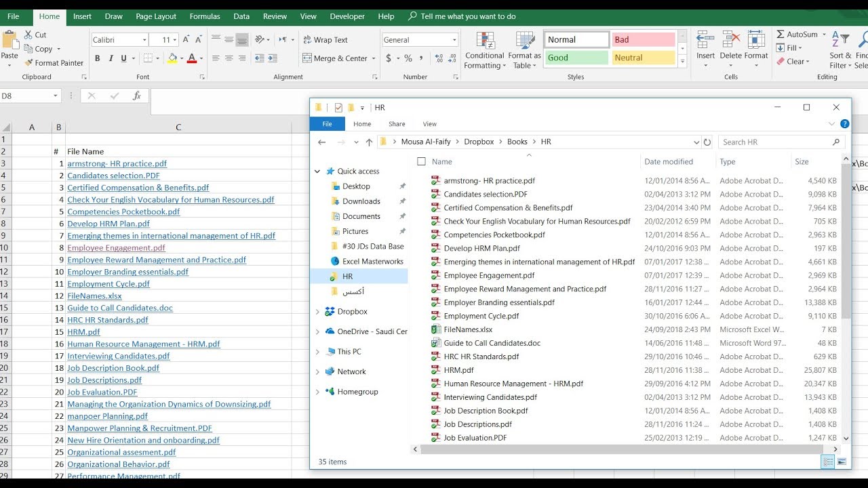Select FileNames.xlsx in Explorer file list
This screenshot has height=488, width=868.
[x=468, y=329]
